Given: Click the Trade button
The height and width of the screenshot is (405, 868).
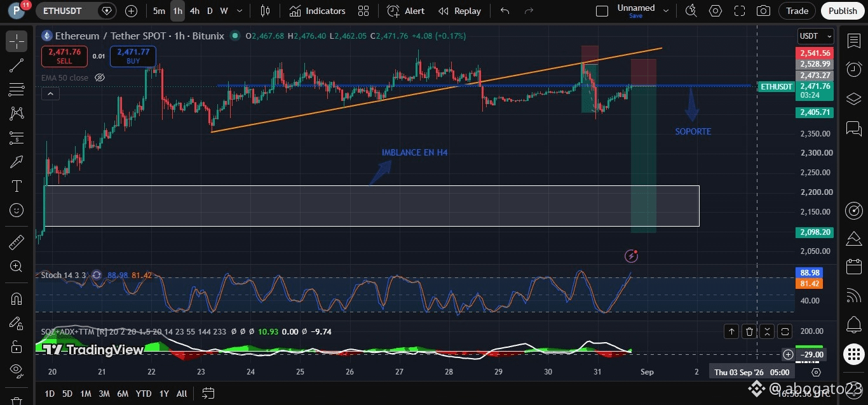Looking at the screenshot, I should (x=797, y=11).
